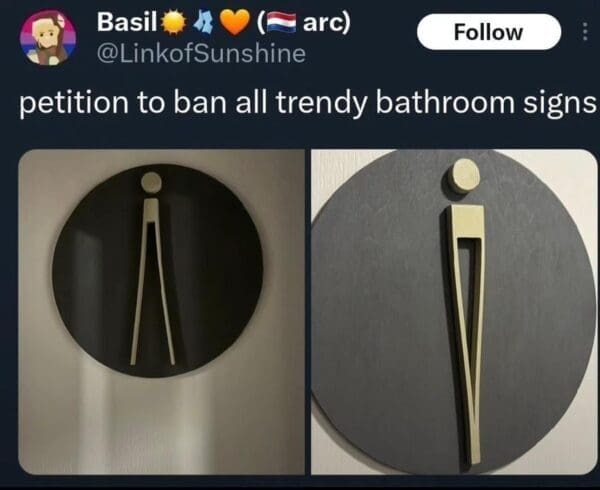Viewport: 600px width, 490px height.
Task: Click the sun emoji in display name
Action: point(174,23)
